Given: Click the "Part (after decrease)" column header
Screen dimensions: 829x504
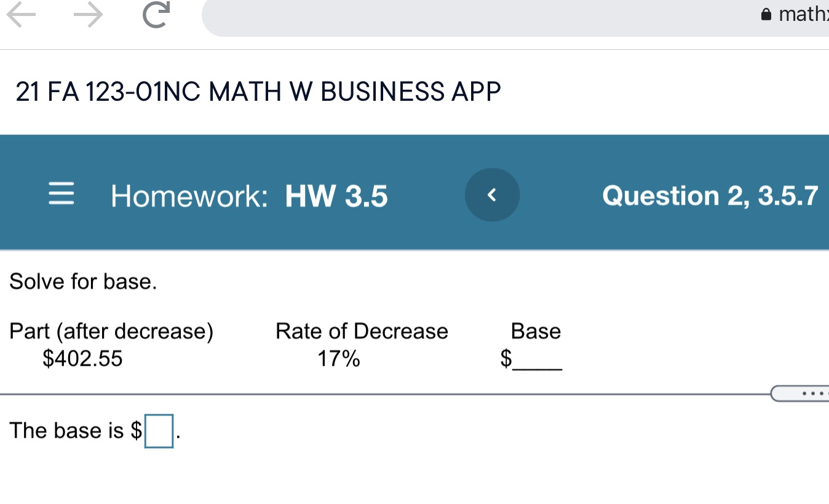Looking at the screenshot, I should pyautogui.click(x=111, y=331).
